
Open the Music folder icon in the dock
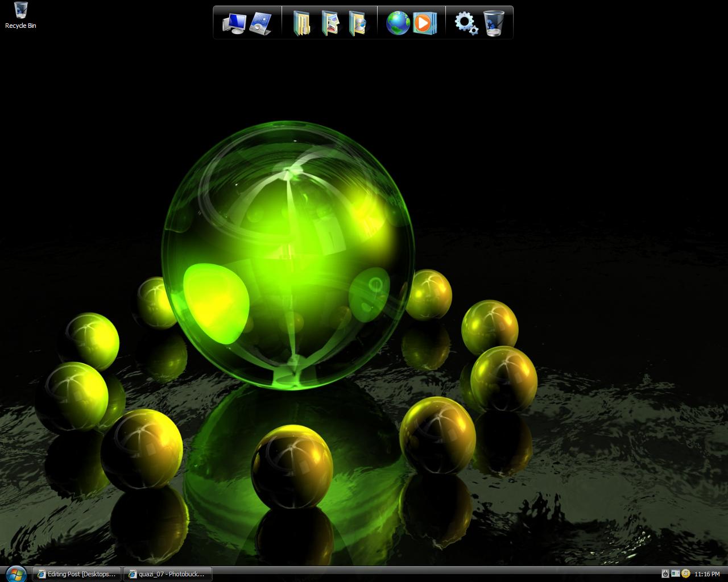[358, 23]
